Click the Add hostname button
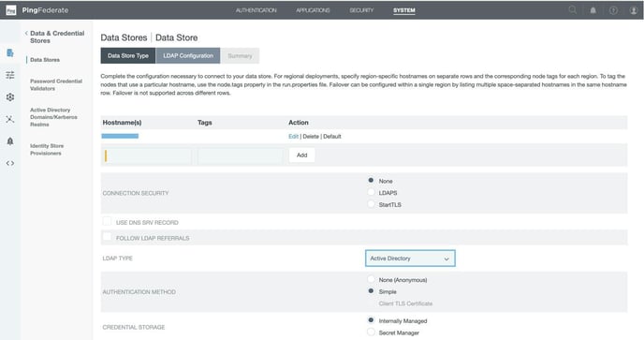The image size is (644, 340). [301, 155]
